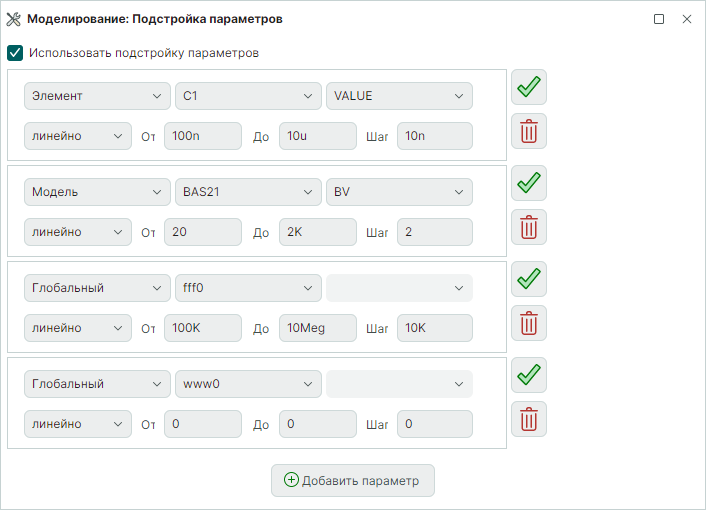Expand the BAS21 model name dropdown
This screenshot has height=510, width=706.
[x=247, y=192]
